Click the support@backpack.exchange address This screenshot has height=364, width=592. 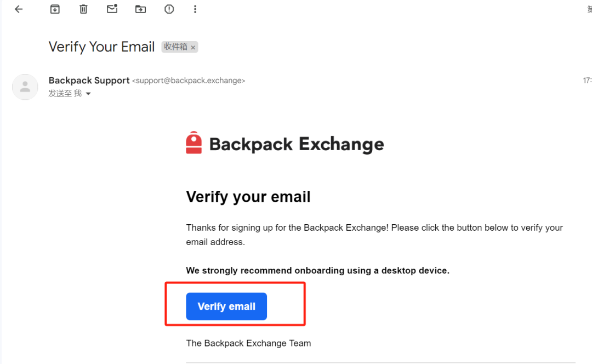[x=189, y=81]
